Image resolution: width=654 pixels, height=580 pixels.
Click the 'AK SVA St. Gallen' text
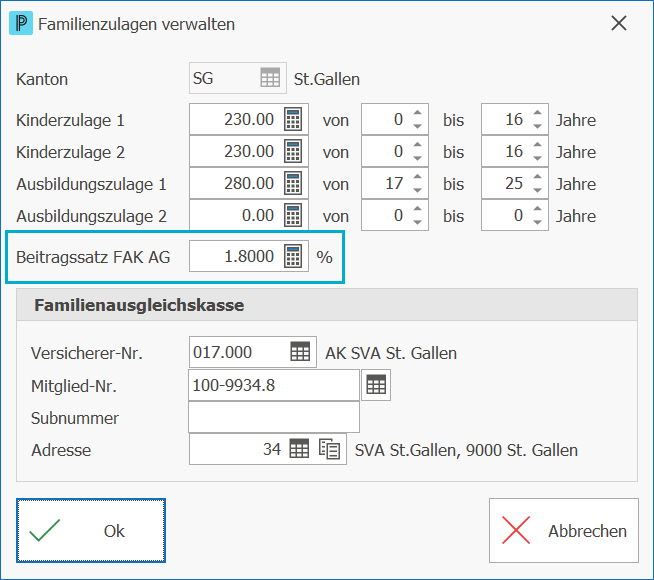391,353
